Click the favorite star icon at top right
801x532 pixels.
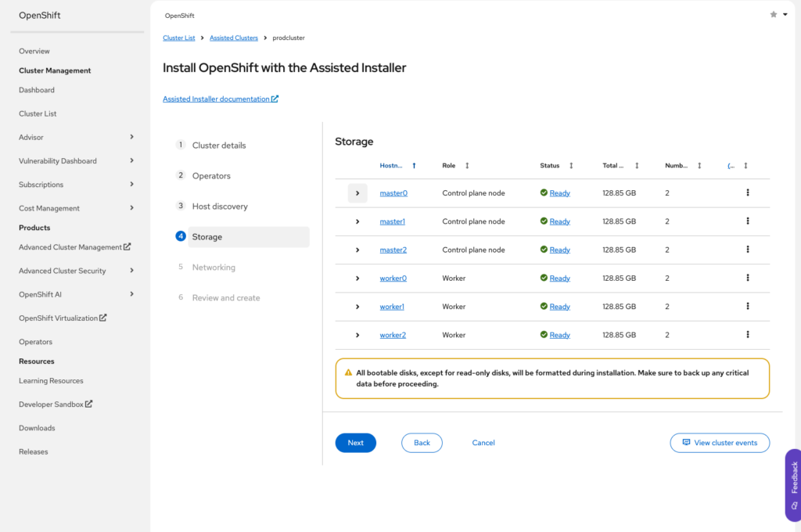(x=774, y=14)
